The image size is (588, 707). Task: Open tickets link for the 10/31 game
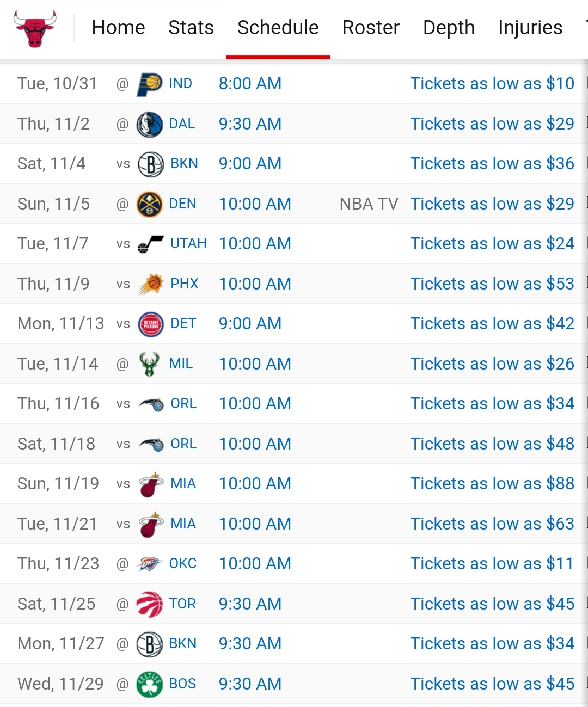click(x=492, y=84)
